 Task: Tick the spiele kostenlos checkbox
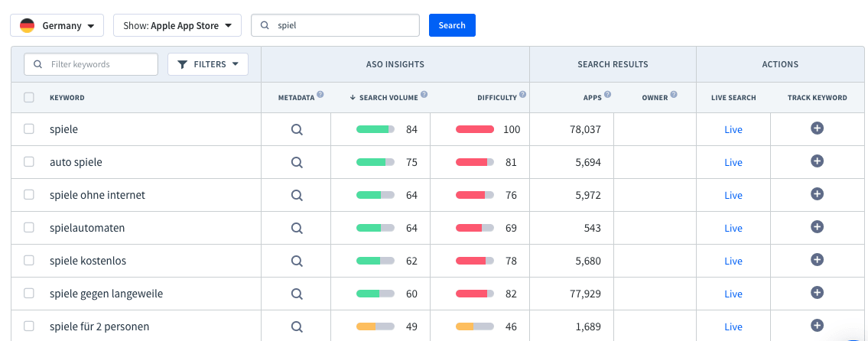tap(29, 260)
